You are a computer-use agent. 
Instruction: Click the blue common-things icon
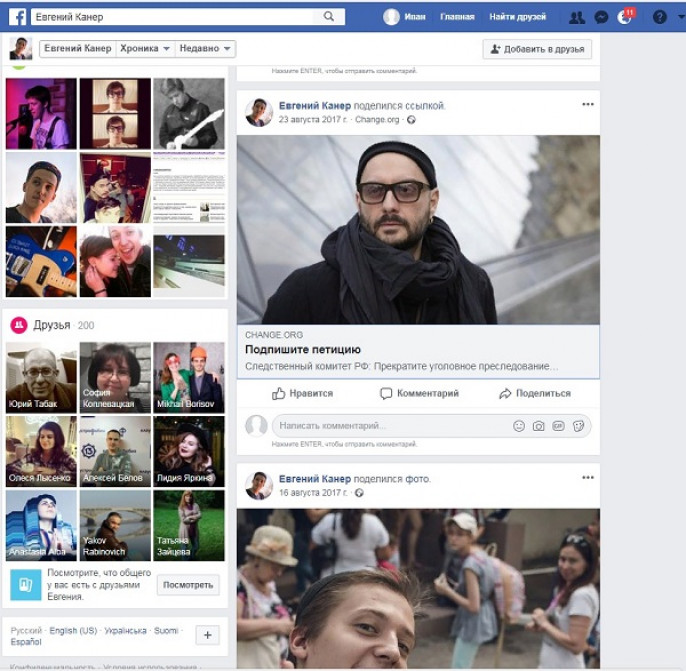26,584
